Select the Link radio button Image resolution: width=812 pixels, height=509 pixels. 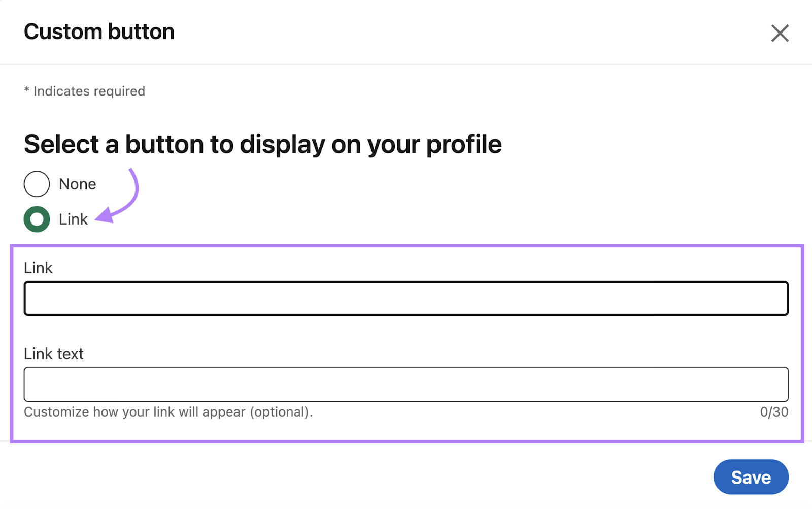pyautogui.click(x=36, y=219)
